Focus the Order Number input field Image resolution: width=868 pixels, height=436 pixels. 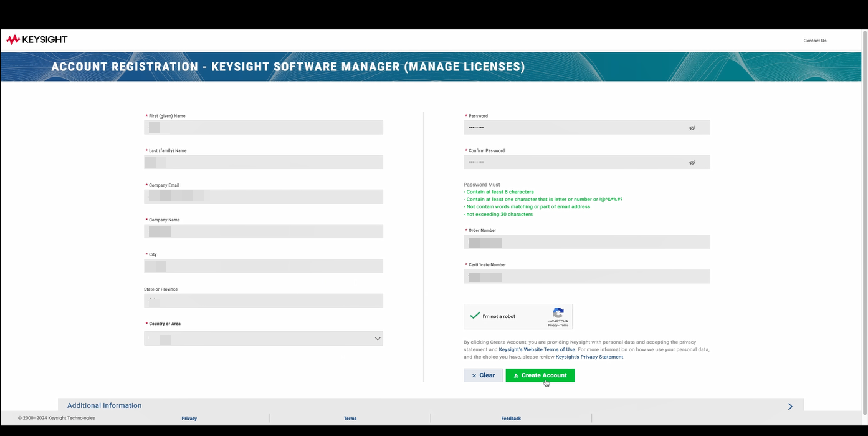(586, 242)
